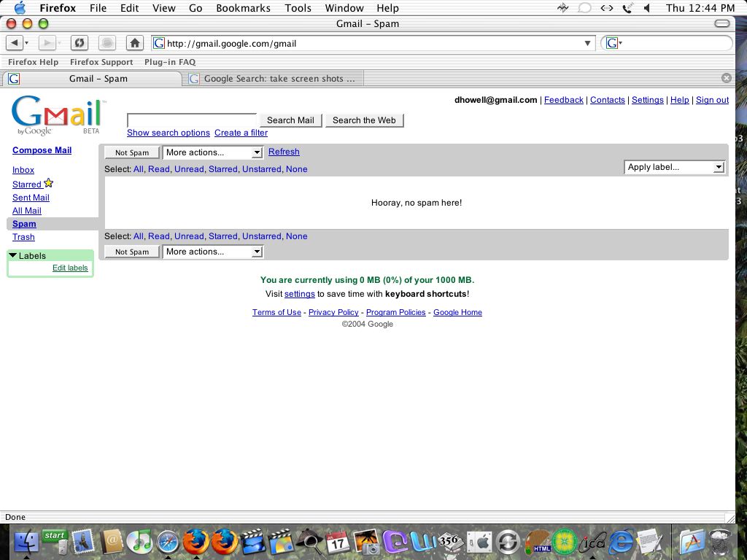This screenshot has width=747, height=560.
Task: Open iPhoto from the dock
Action: click(x=366, y=542)
